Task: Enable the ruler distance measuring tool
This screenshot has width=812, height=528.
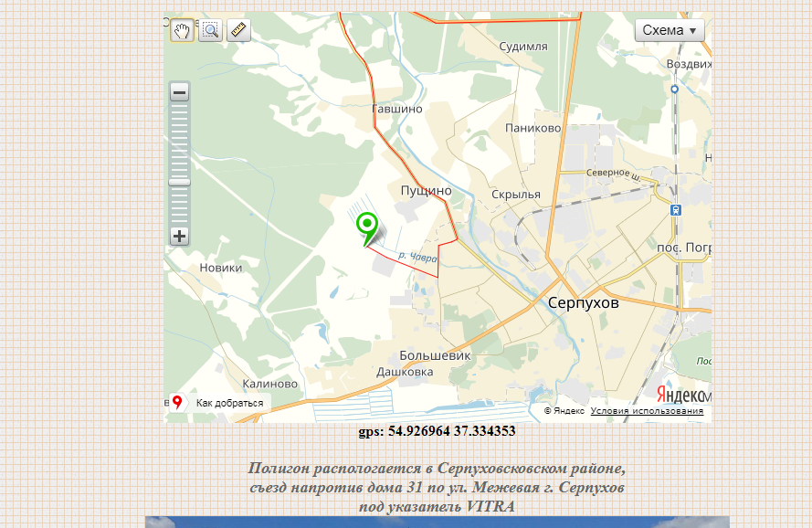Action: click(238, 30)
